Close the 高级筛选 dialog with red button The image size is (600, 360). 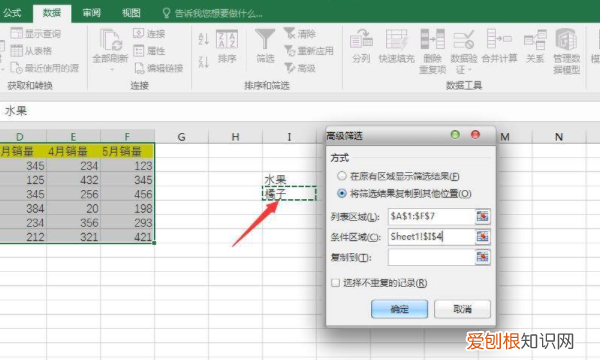click(x=475, y=135)
